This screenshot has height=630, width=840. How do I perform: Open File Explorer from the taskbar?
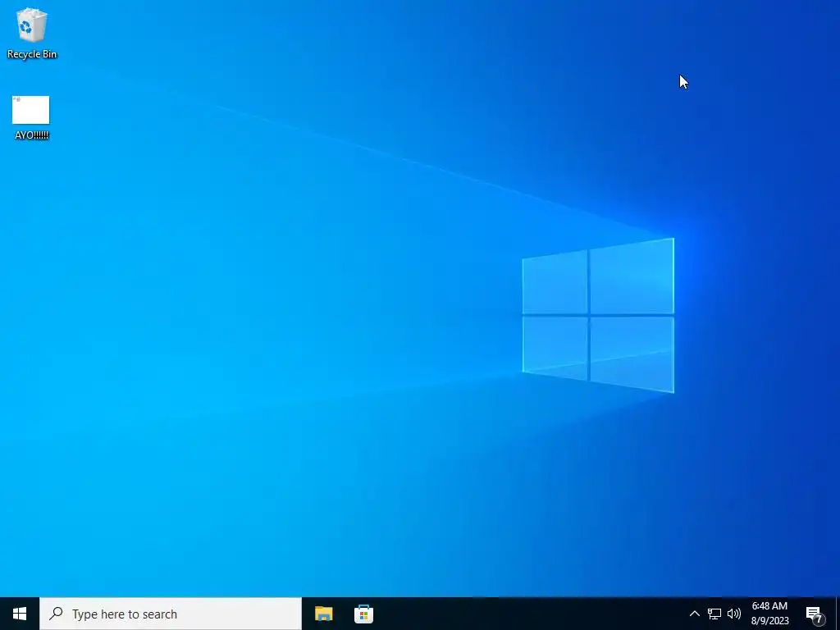(323, 614)
